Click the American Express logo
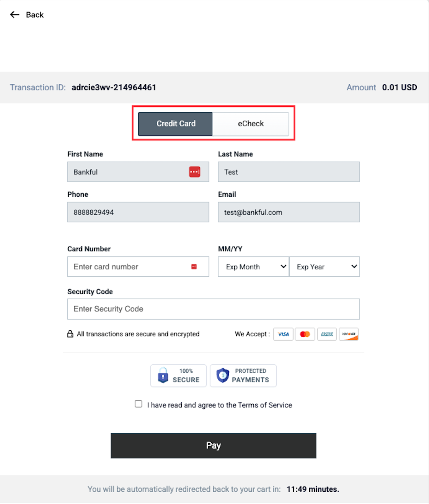429x504 pixels. coord(327,334)
